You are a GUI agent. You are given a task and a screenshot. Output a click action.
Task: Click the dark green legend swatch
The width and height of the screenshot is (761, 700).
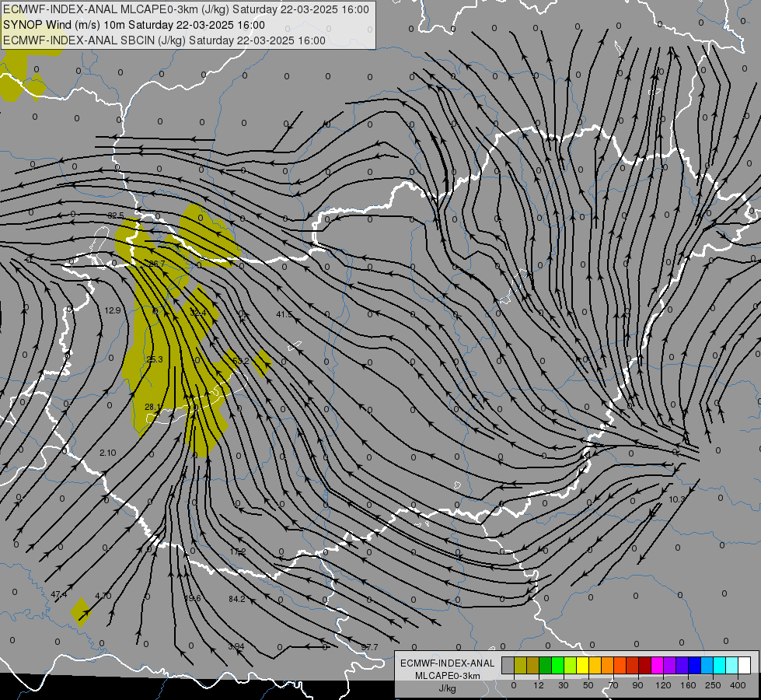[545, 665]
